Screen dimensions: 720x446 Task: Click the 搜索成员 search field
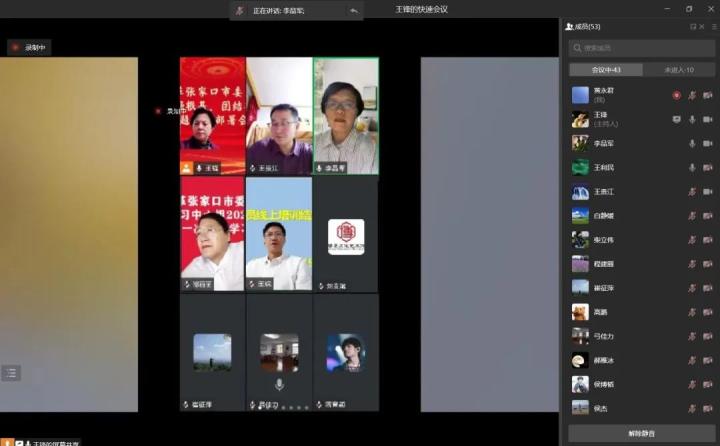point(641,47)
